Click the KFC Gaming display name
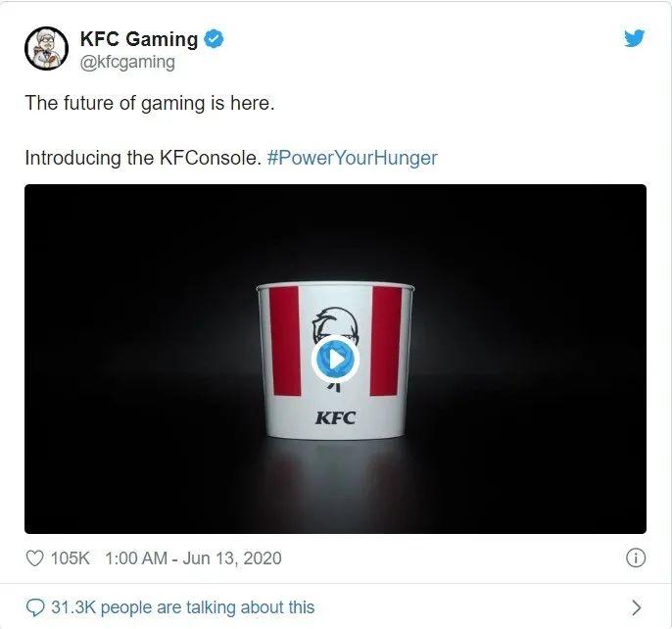Image resolution: width=672 pixels, height=629 pixels. coord(139,39)
